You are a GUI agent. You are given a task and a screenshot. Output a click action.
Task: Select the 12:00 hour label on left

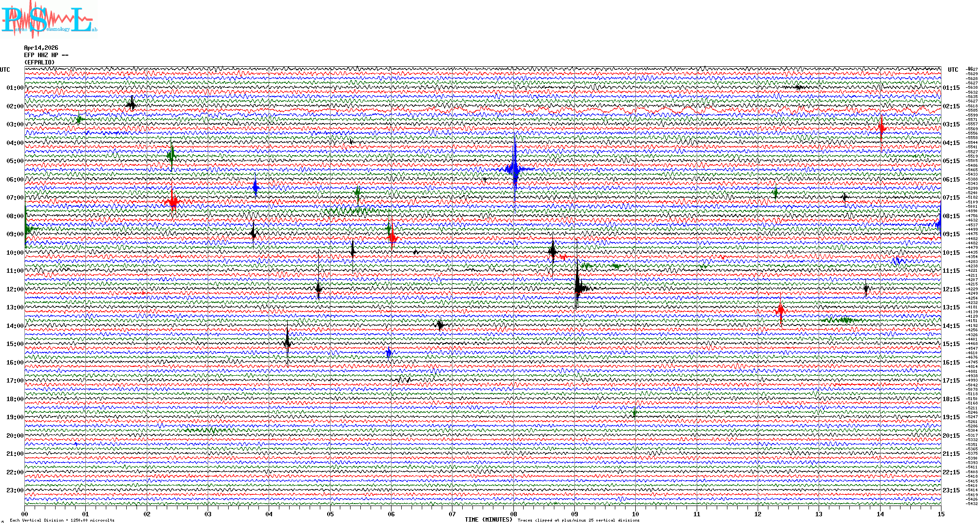pos(15,289)
